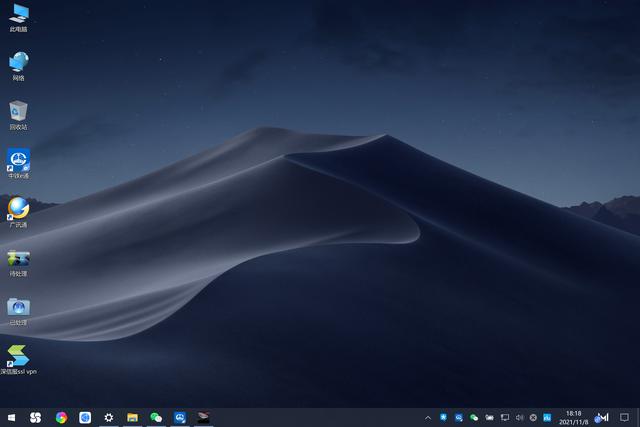Screen dimensions: 640x427
Task: Click the battery status tray icon
Action: [x=489, y=418]
